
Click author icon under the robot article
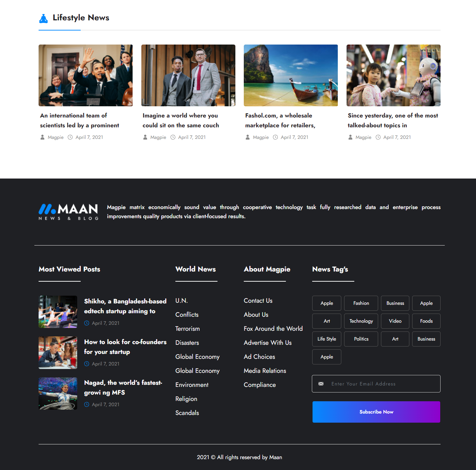pos(350,137)
